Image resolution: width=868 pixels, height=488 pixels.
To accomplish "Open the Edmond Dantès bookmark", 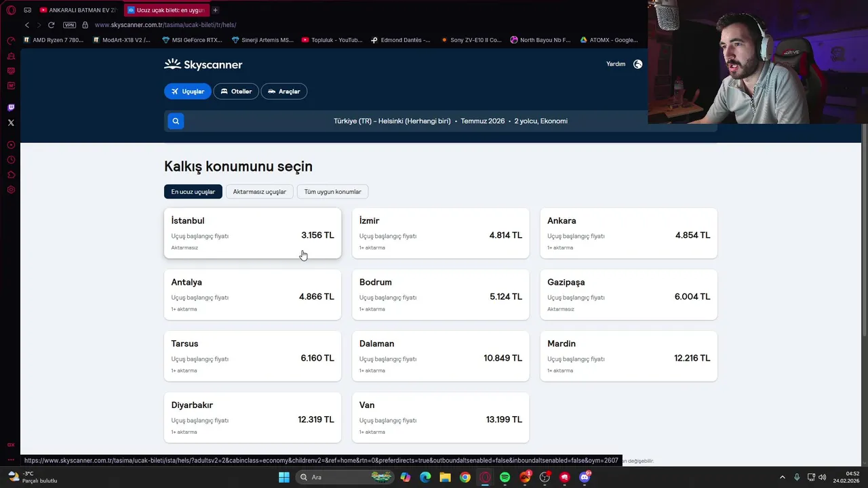I will (401, 40).
